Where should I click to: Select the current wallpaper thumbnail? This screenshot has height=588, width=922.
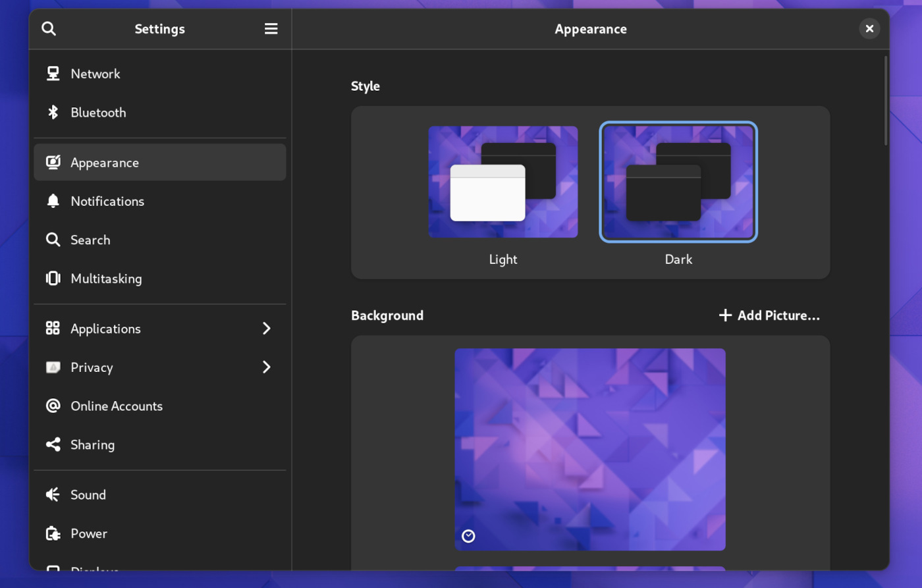[x=589, y=448]
